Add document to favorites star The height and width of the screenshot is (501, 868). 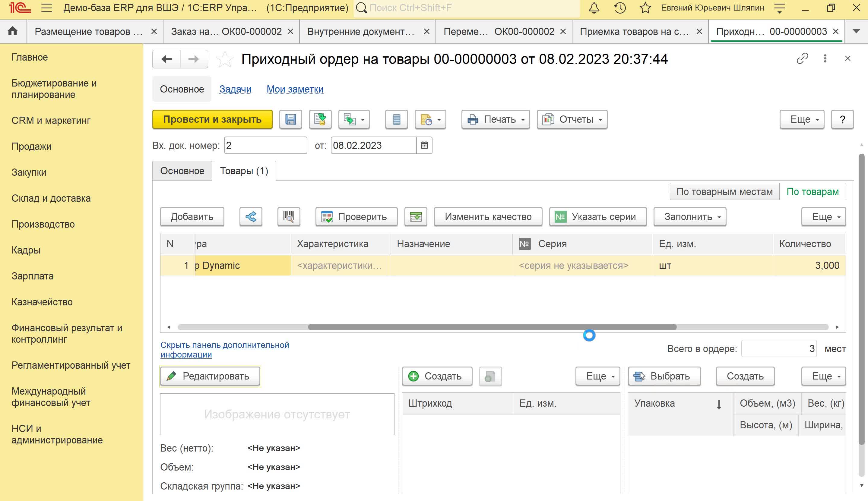tap(225, 59)
